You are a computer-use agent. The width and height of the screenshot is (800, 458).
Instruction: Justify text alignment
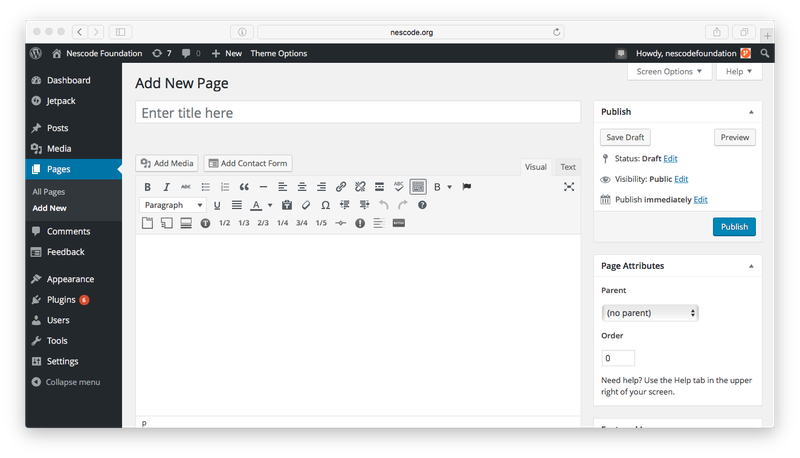(x=237, y=205)
